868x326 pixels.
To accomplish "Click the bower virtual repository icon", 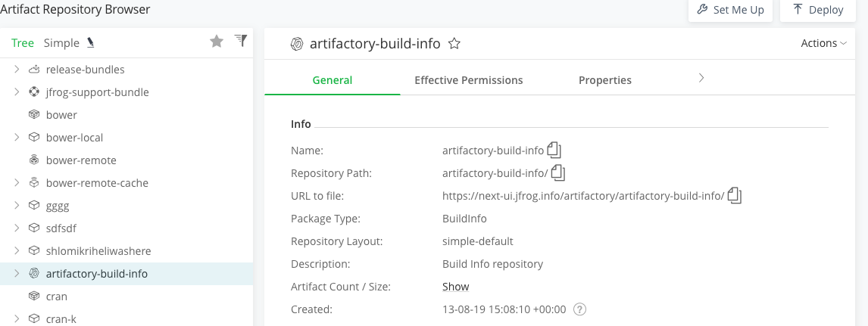I will (x=34, y=114).
